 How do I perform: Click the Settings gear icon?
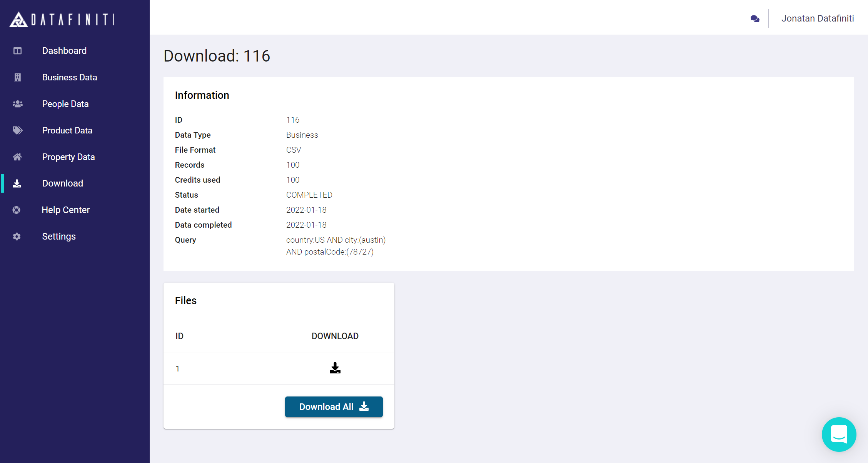[x=17, y=236]
